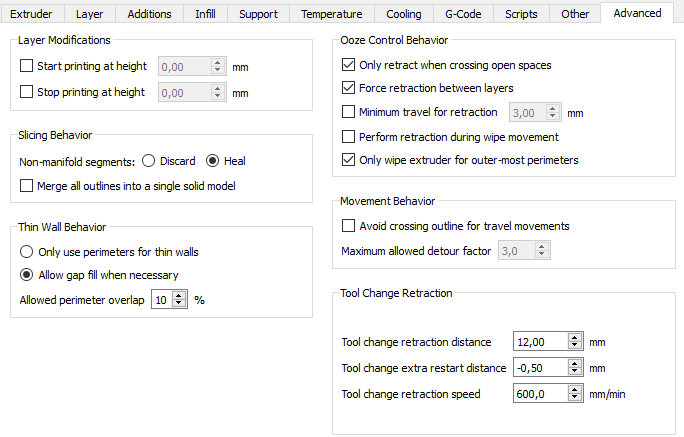Select Heal radio option
Screen dimensions: 684x437
point(212,160)
